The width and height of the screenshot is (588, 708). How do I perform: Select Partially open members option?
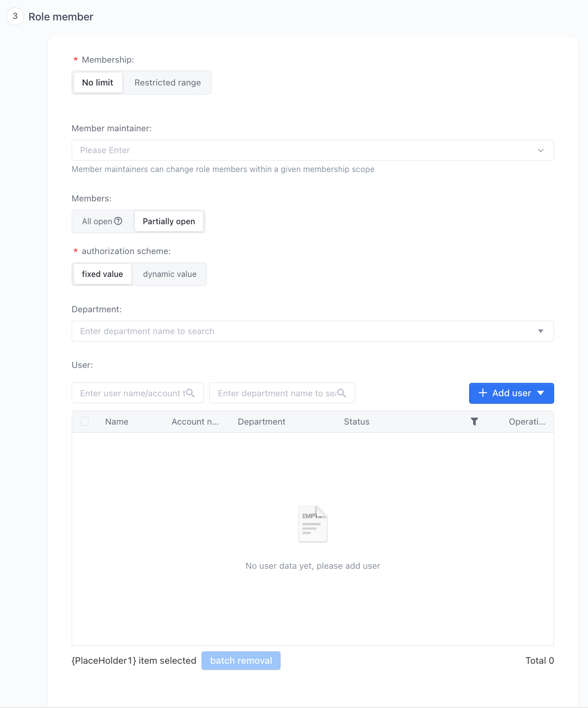[169, 221]
